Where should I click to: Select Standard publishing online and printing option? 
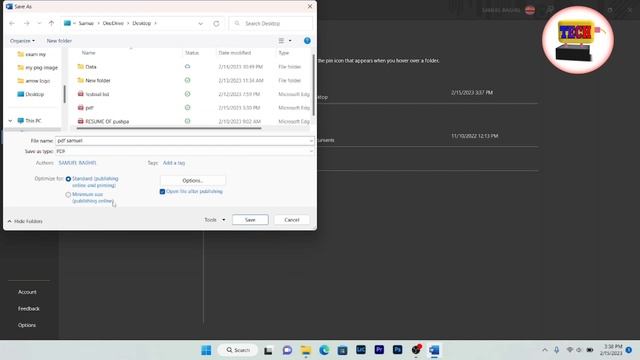coord(68,179)
